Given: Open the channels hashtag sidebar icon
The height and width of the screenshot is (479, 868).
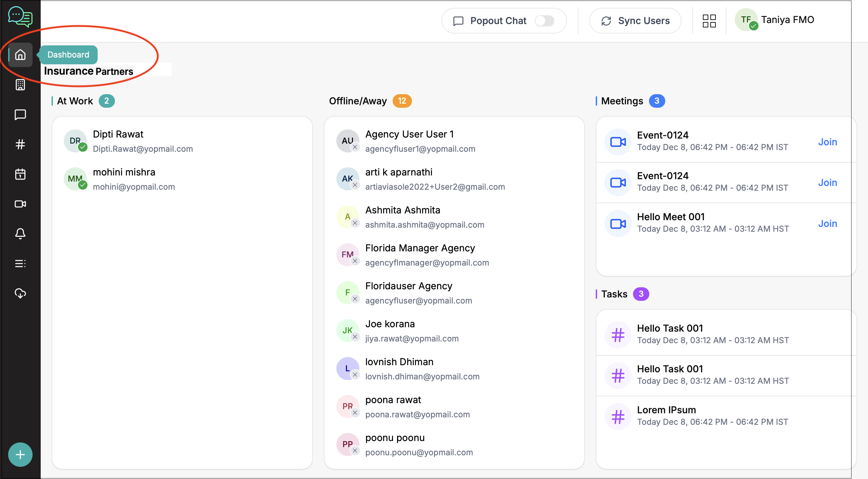Looking at the screenshot, I should point(20,144).
